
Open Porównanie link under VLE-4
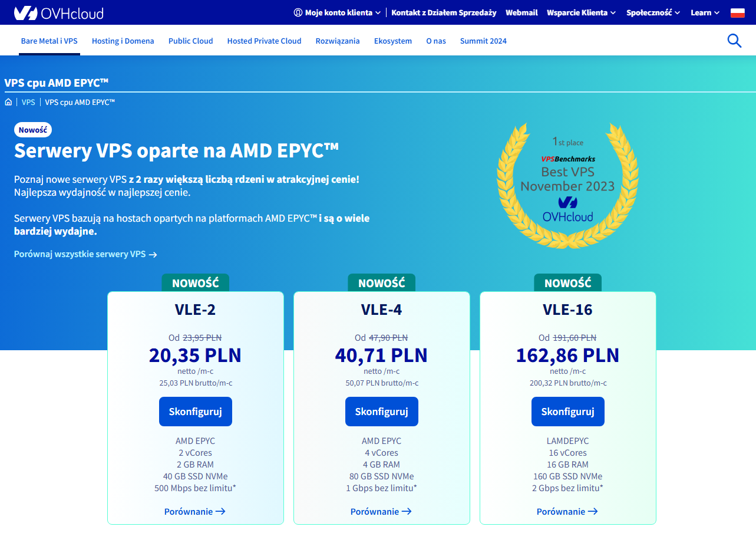[381, 512]
